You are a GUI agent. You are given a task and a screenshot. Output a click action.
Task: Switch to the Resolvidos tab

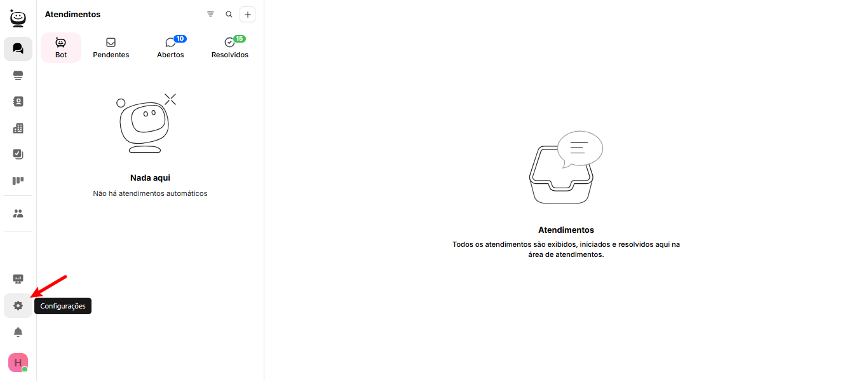230,48
